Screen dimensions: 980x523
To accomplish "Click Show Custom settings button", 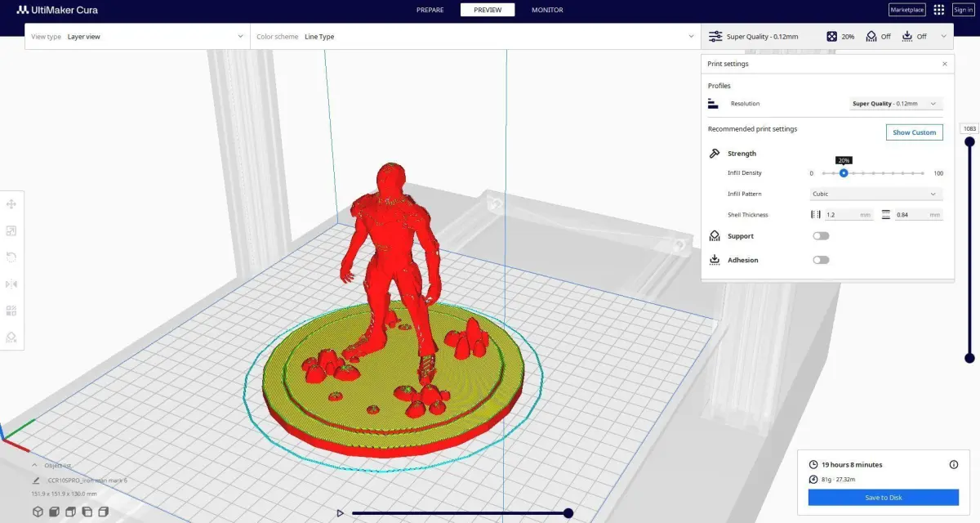I will pyautogui.click(x=914, y=132).
